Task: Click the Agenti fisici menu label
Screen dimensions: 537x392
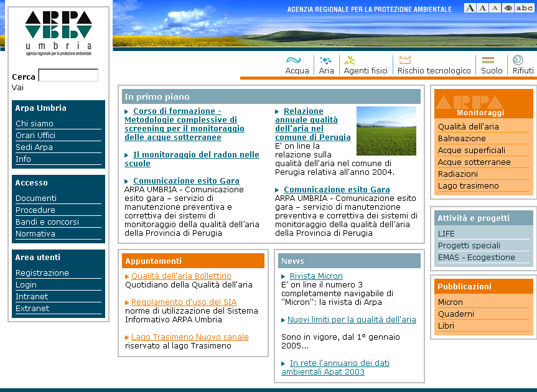Action: [x=365, y=70]
